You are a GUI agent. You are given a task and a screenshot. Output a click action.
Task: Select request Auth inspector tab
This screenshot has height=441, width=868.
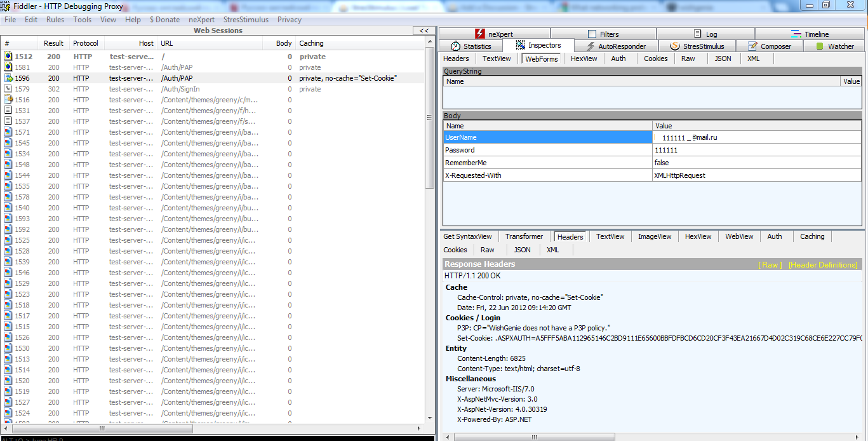coord(618,58)
